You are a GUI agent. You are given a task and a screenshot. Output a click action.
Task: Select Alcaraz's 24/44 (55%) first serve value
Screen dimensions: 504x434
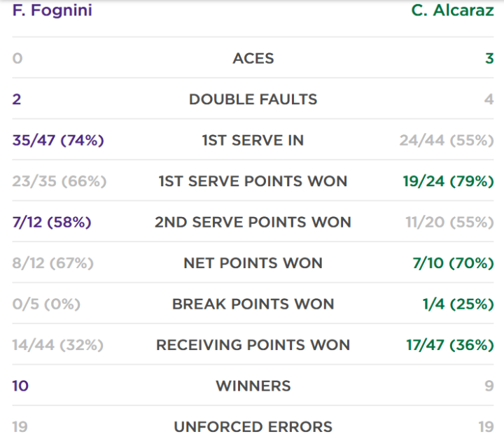[x=447, y=141]
